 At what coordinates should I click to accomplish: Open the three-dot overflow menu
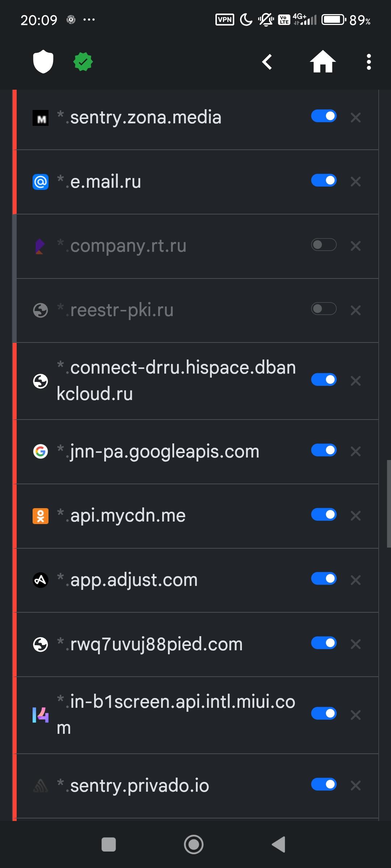click(x=369, y=62)
